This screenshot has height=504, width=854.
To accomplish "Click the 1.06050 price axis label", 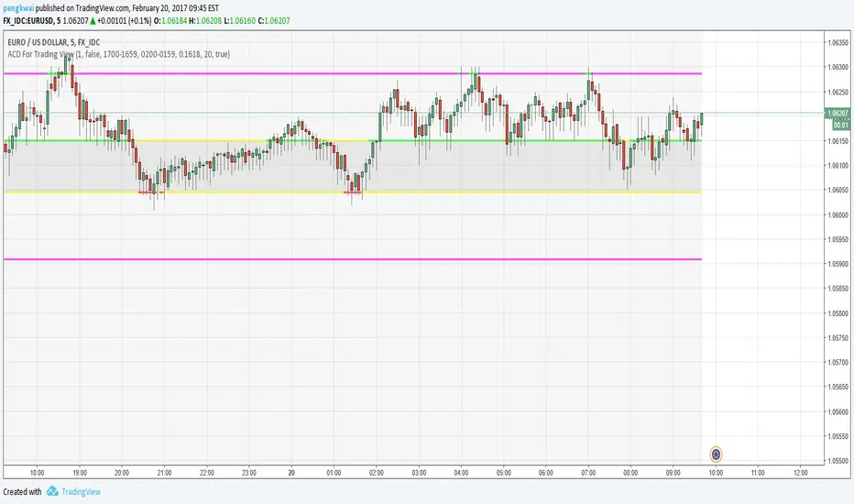I will pyautogui.click(x=838, y=191).
